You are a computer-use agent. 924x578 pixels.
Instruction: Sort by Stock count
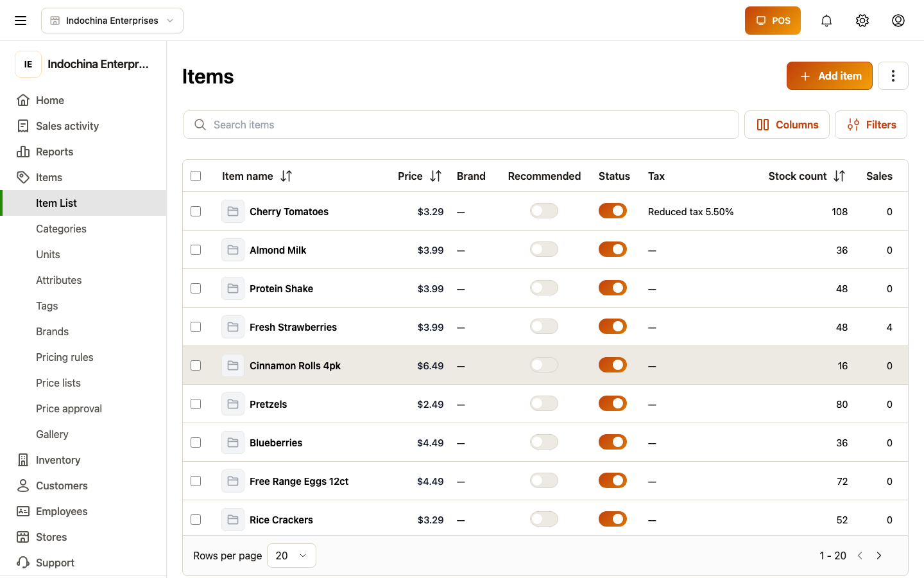click(x=839, y=176)
